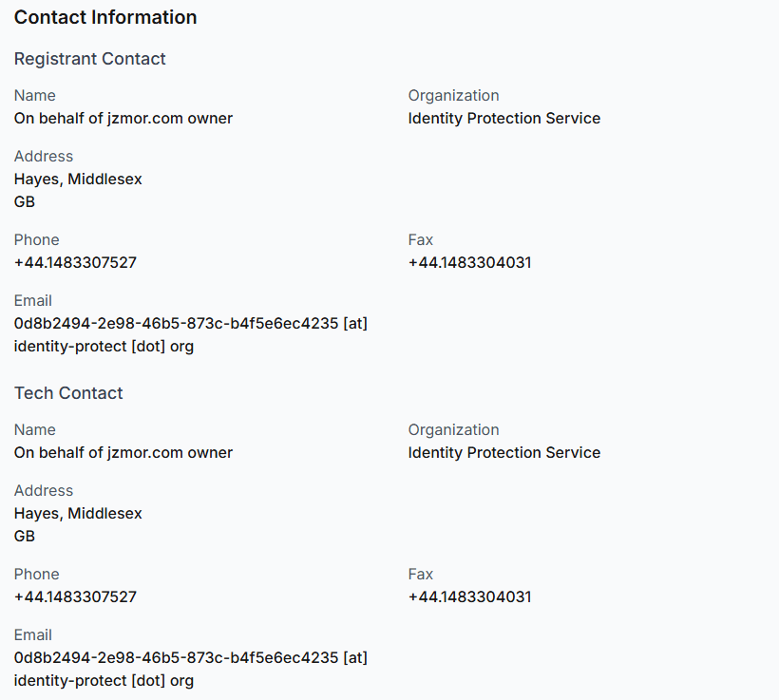The image size is (779, 700).
Task: Click the tech contact country code GB
Action: coord(25,536)
